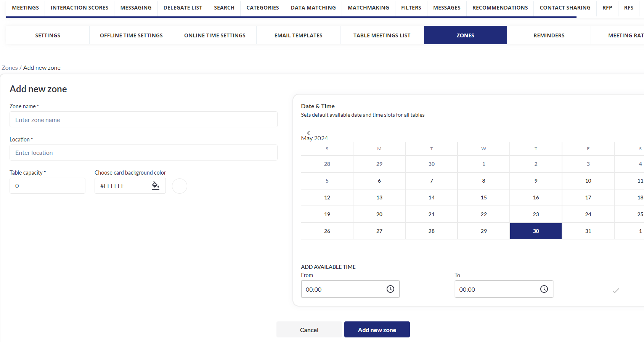Select May 15 on the calendar

(x=483, y=197)
